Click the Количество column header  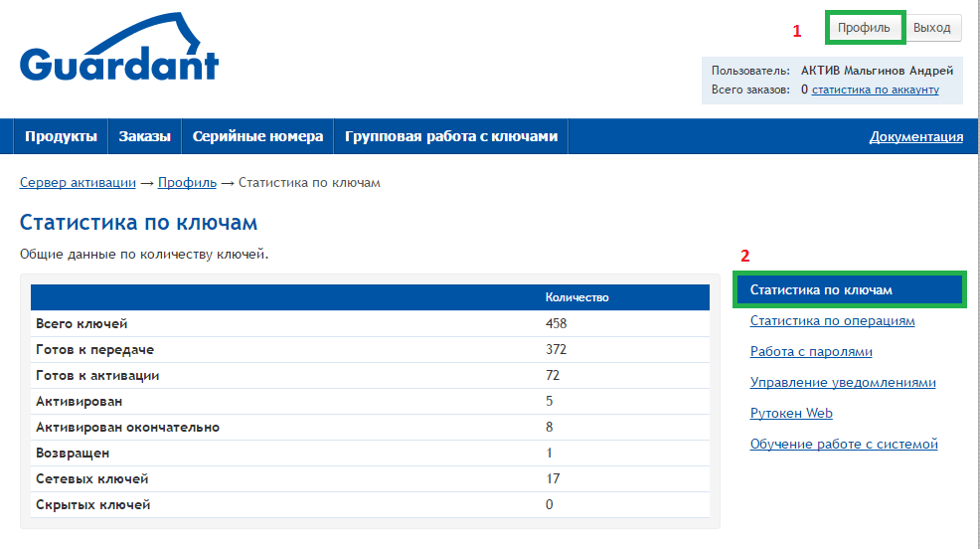click(x=576, y=297)
